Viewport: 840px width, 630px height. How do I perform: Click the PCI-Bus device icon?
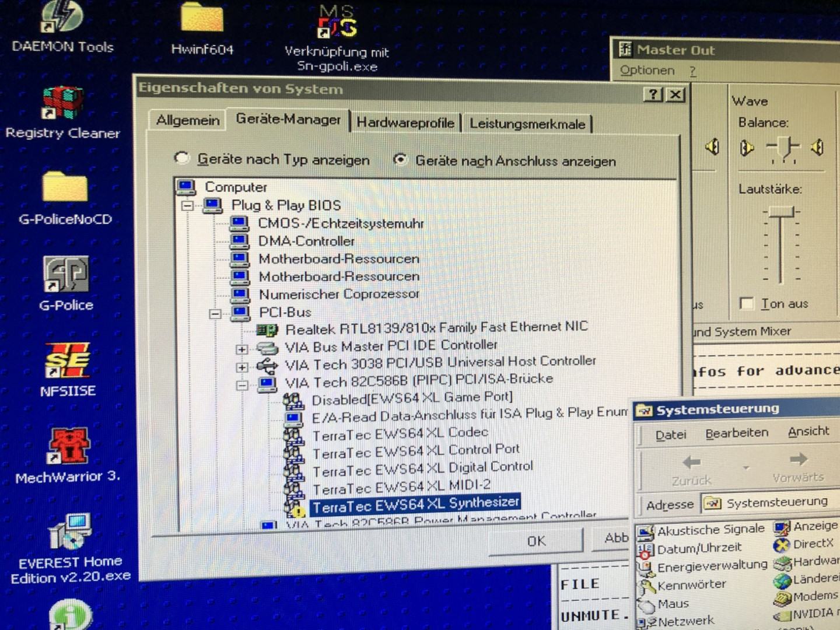coord(240,313)
